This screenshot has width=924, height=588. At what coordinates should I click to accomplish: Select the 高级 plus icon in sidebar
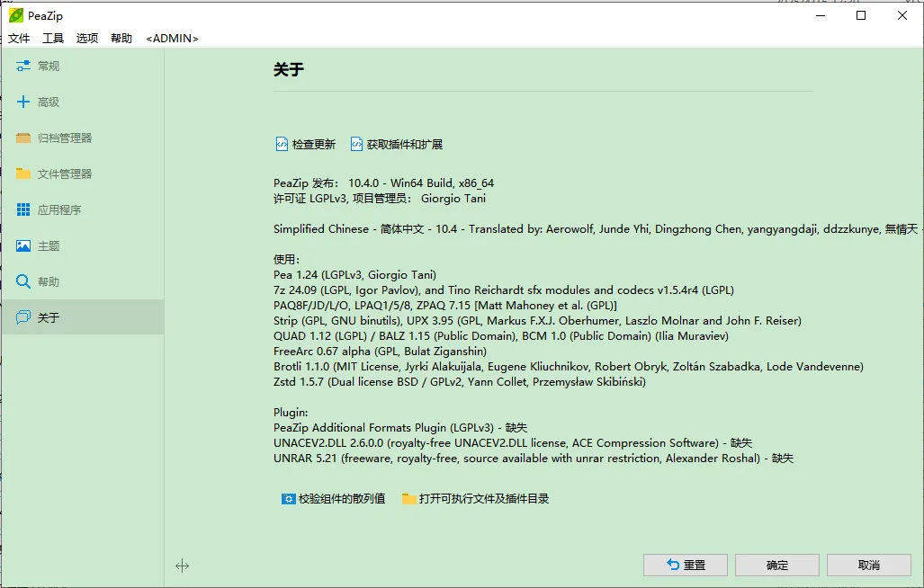point(23,102)
